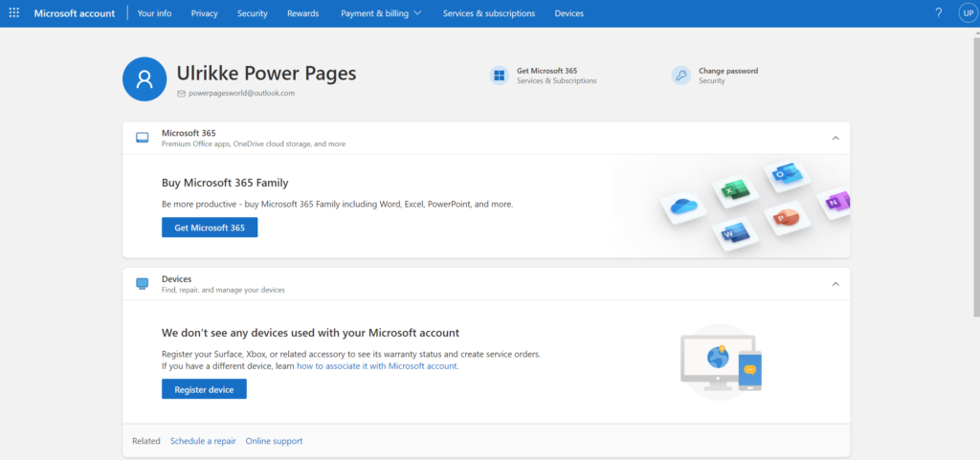Collapse the Devices section chevron

(835, 284)
